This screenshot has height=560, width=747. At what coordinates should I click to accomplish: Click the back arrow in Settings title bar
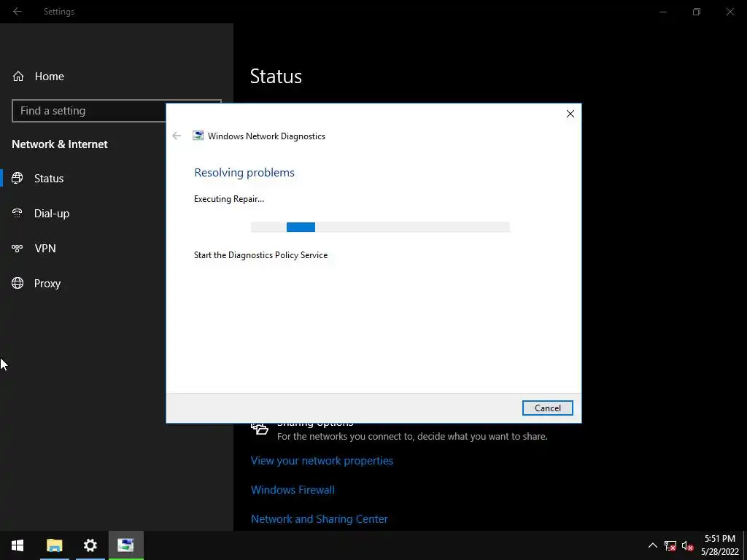point(18,12)
